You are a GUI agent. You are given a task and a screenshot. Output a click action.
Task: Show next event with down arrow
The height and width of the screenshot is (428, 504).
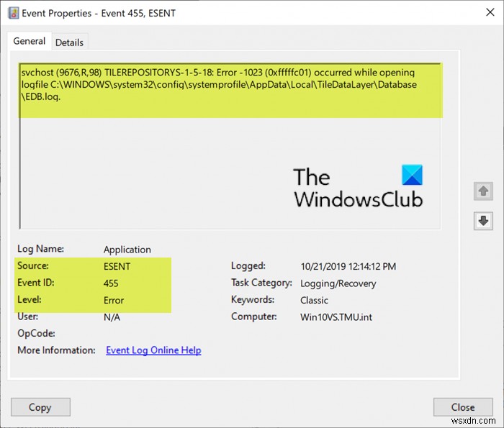tap(483, 221)
